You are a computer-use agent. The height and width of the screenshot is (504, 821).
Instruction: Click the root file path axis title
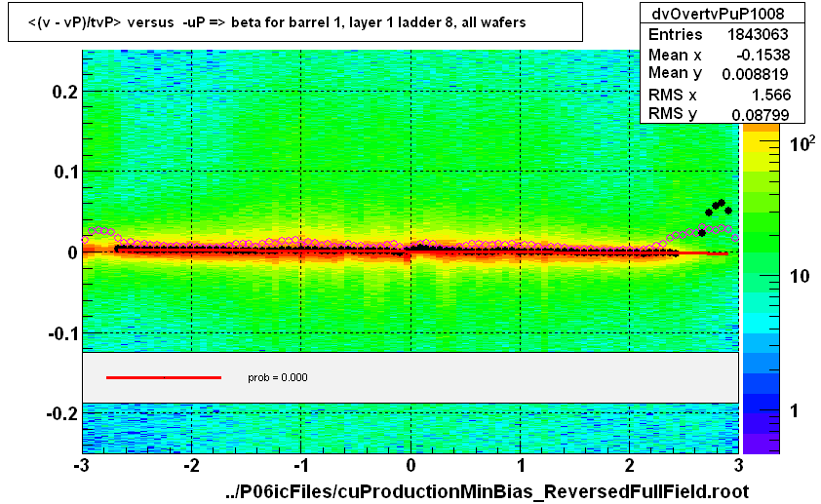487,491
